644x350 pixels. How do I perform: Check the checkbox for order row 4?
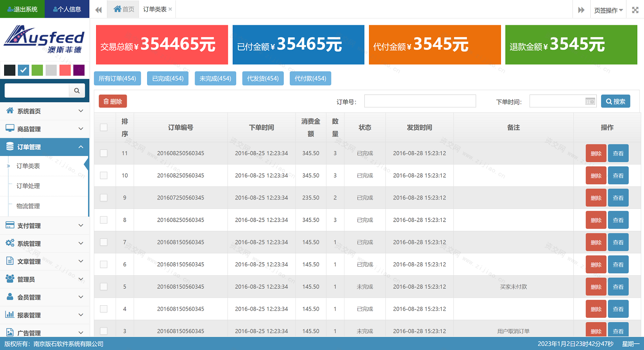click(x=104, y=309)
